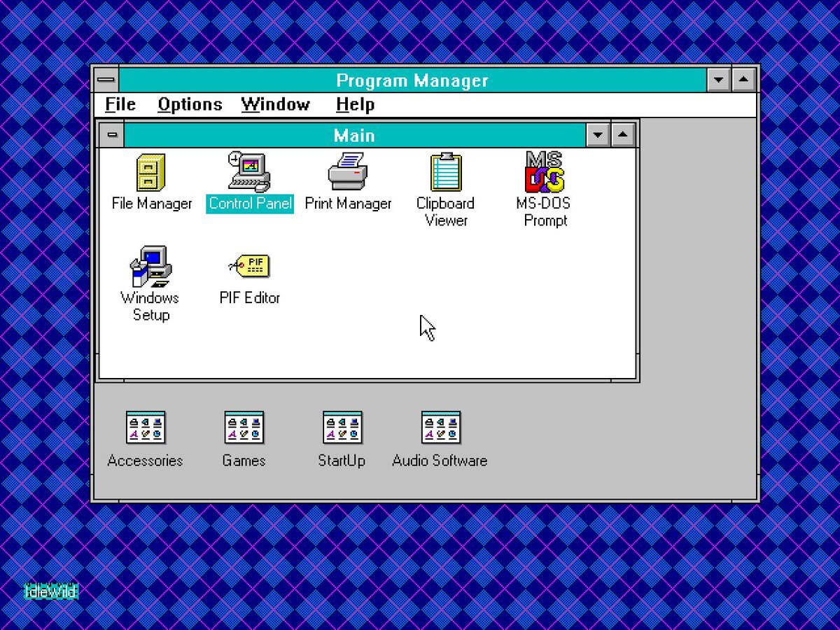
Task: Click the 'Control Panel' highlighted label
Action: tap(250, 204)
